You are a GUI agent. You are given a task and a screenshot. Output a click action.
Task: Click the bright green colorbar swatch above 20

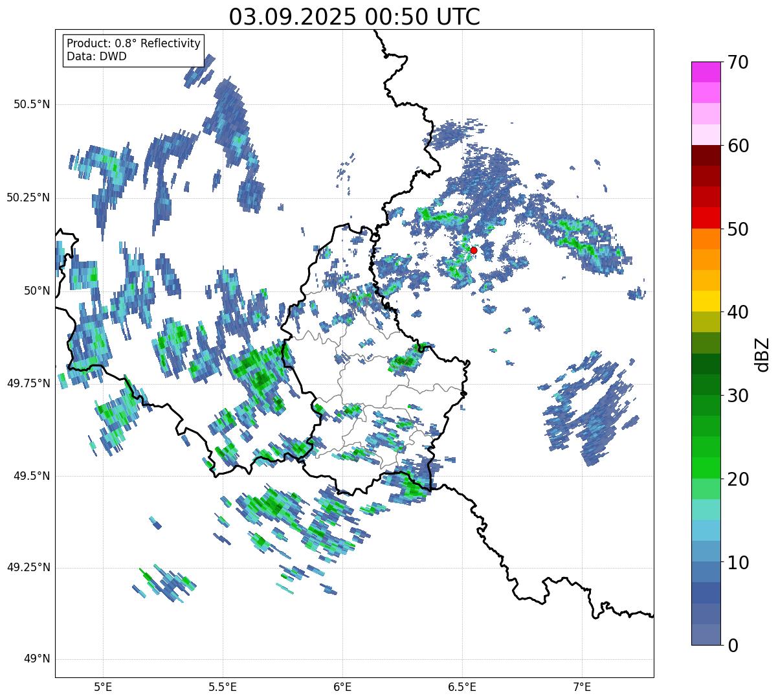pos(706,468)
